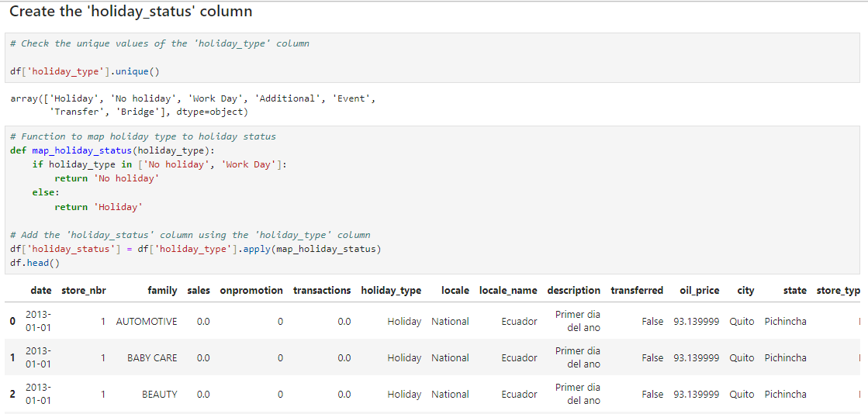
Task: Click the National cell in the BEAUTY row
Action: [x=450, y=394]
